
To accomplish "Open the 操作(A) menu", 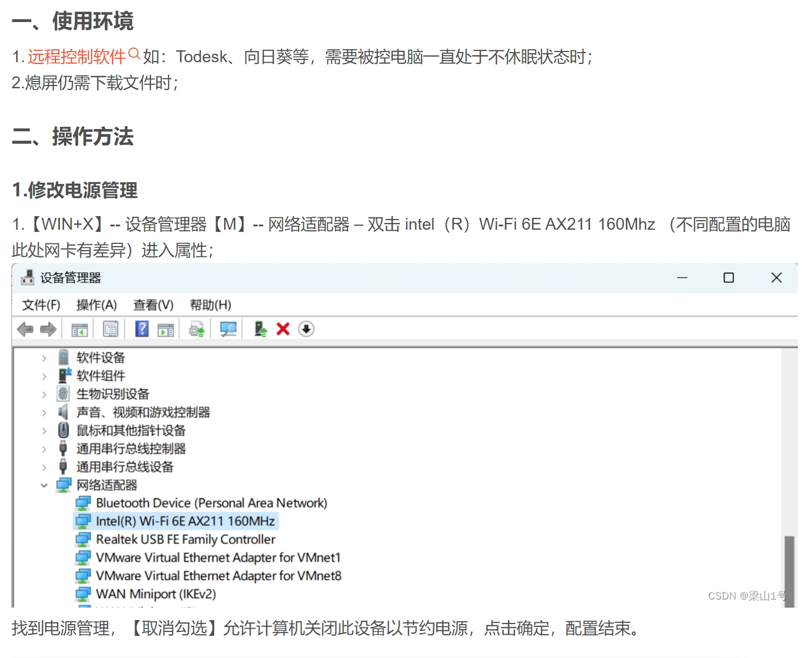I will tap(97, 305).
